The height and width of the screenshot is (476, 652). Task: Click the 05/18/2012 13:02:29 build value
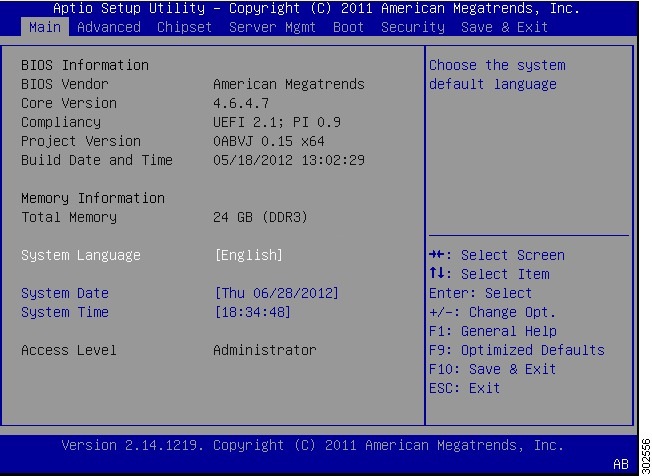(x=289, y=160)
